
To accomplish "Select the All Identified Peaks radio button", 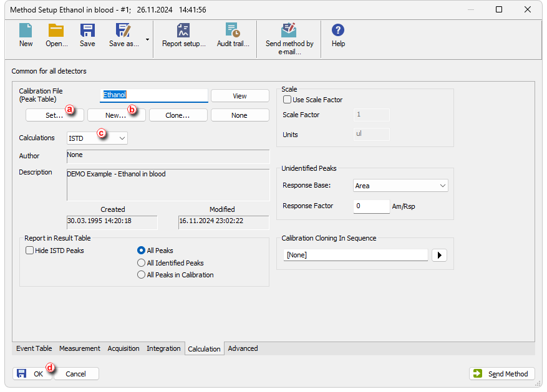I will (142, 262).
